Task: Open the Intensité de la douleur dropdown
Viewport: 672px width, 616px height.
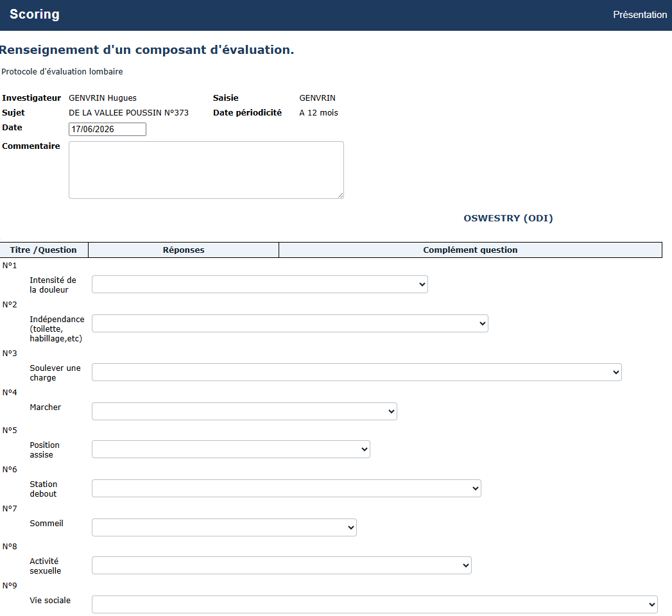Action: pyautogui.click(x=260, y=284)
